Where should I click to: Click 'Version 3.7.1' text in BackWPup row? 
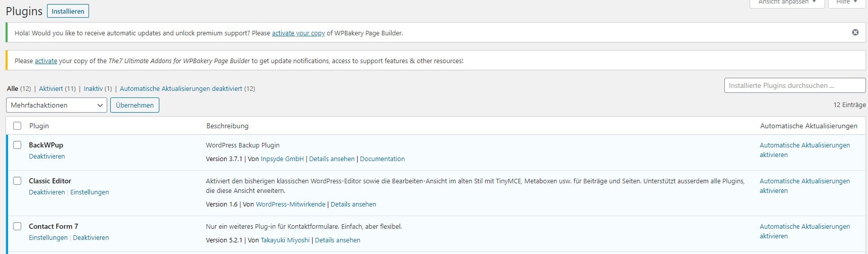tap(224, 159)
